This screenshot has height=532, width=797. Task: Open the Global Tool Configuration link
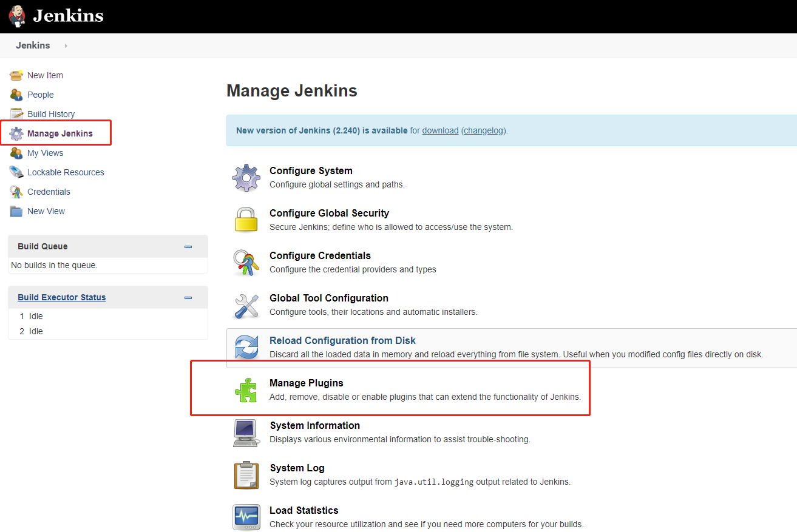pos(329,298)
